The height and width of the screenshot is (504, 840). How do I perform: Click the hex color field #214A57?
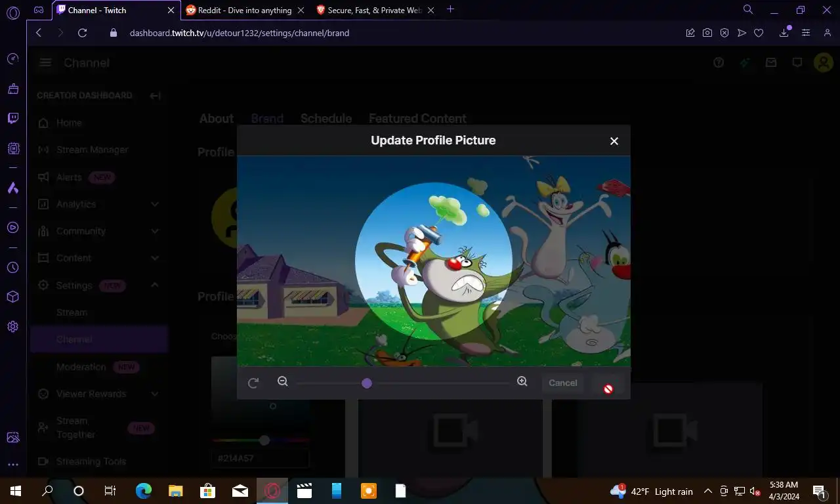[261, 458]
